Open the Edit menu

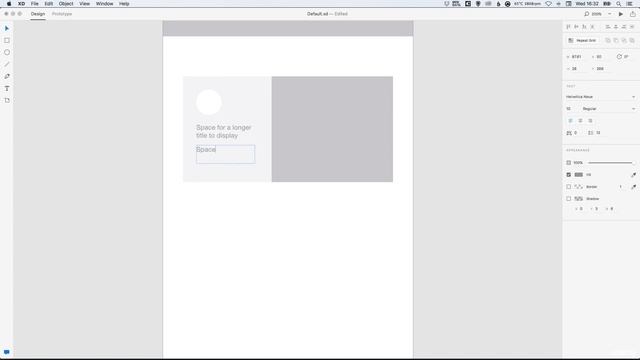(x=49, y=4)
